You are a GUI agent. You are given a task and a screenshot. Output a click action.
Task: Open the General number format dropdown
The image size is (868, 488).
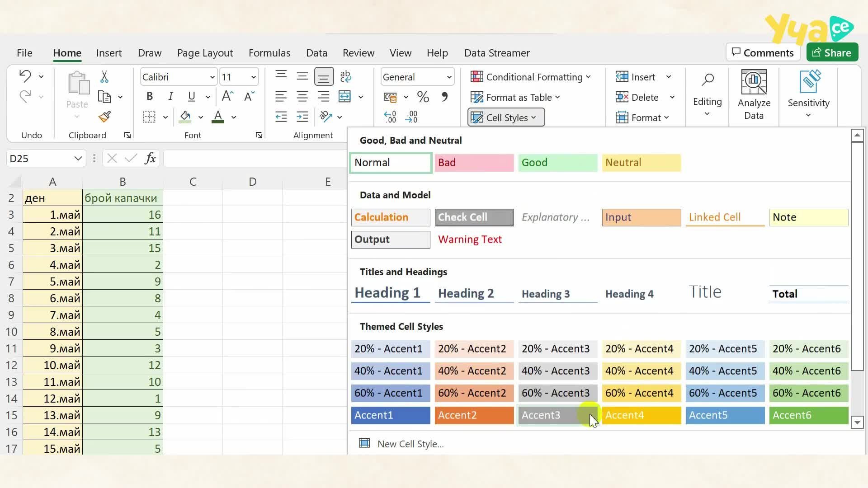449,77
